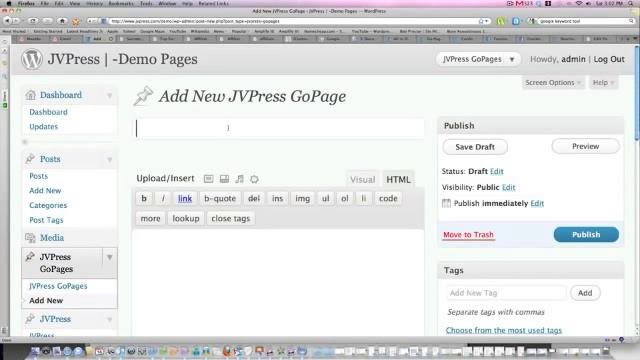
Task: Click the JVPress GoPages pin icon
Action: coord(30,257)
